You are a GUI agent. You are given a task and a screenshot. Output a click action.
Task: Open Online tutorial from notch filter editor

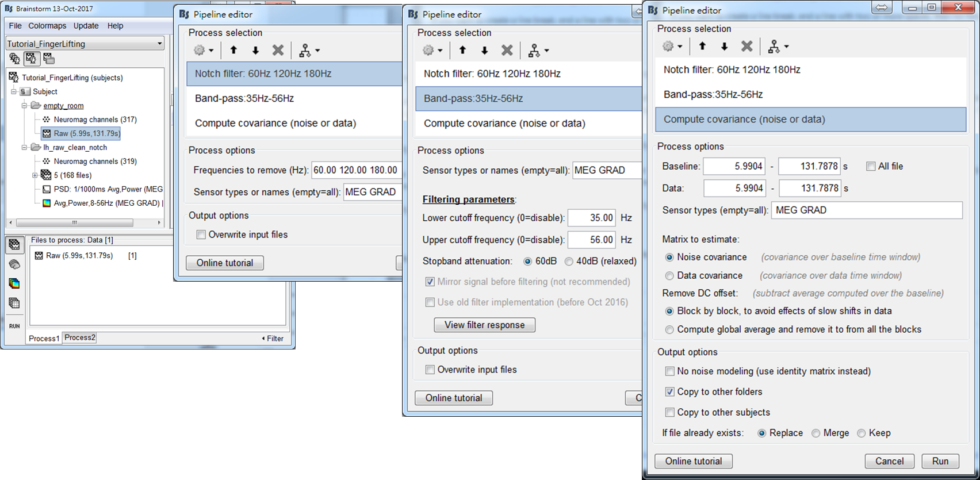coord(225,263)
